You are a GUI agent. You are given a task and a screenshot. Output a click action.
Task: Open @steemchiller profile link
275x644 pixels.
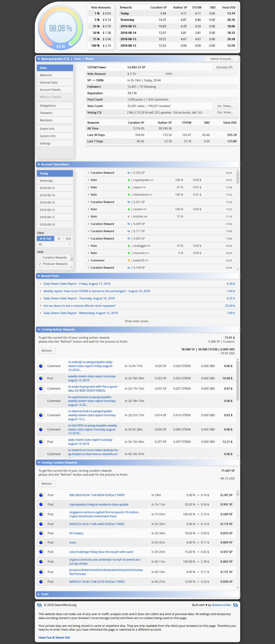click(221, 605)
